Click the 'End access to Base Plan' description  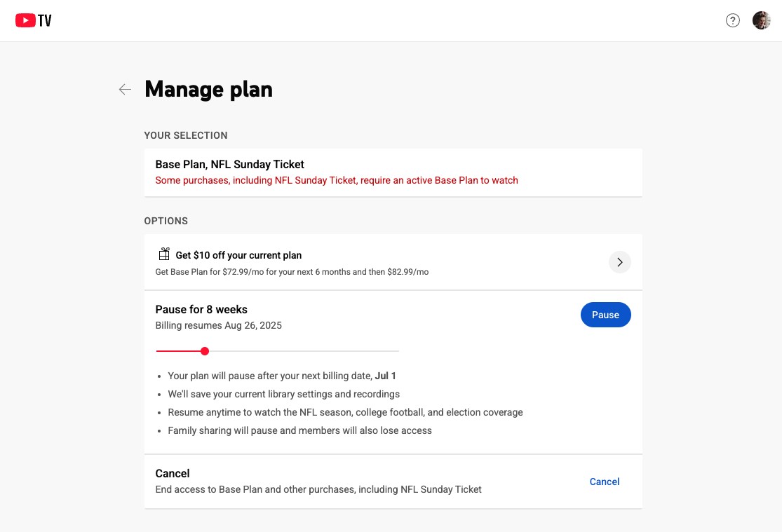point(318,489)
